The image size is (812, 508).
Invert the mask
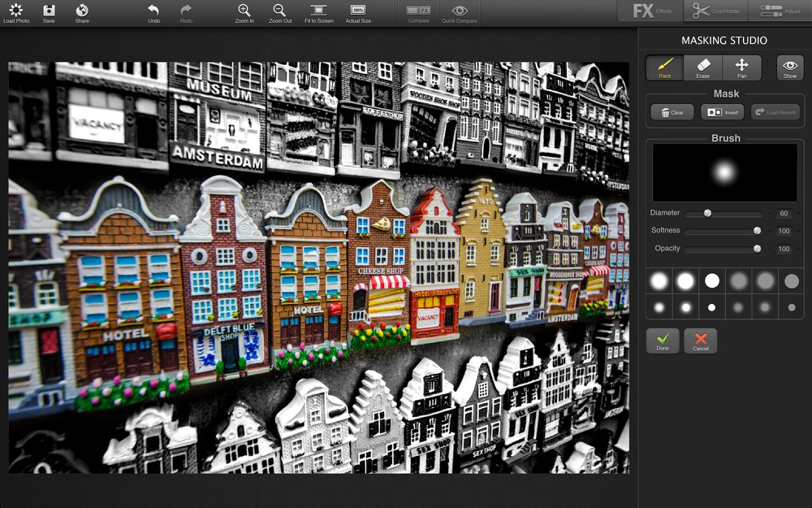point(723,112)
